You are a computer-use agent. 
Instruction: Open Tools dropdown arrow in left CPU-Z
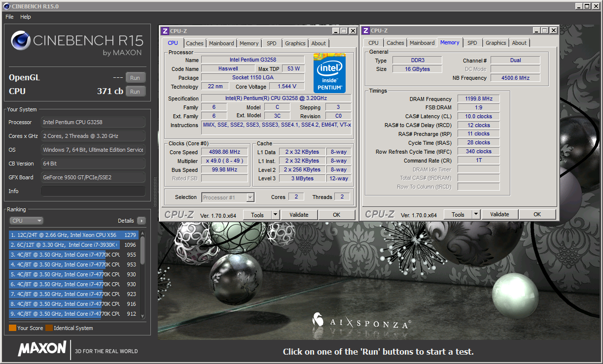click(276, 215)
